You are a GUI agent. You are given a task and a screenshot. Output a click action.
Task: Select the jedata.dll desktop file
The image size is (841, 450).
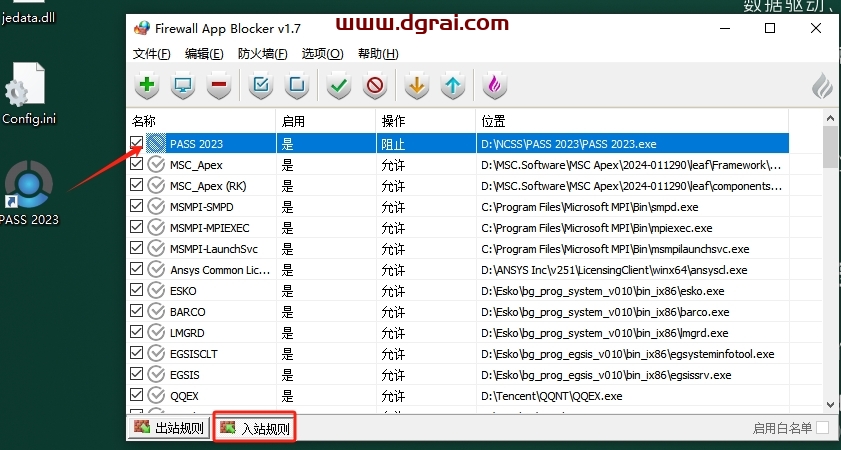[x=28, y=13]
